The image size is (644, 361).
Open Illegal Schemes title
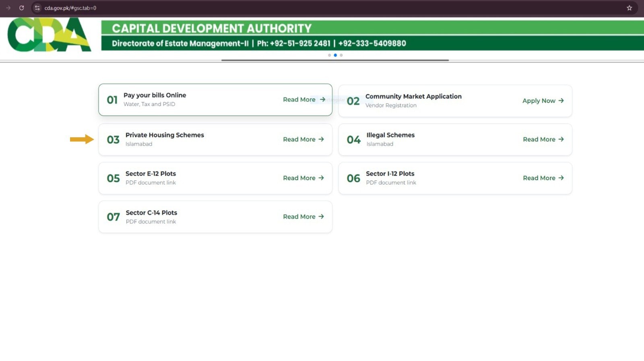[x=390, y=135]
